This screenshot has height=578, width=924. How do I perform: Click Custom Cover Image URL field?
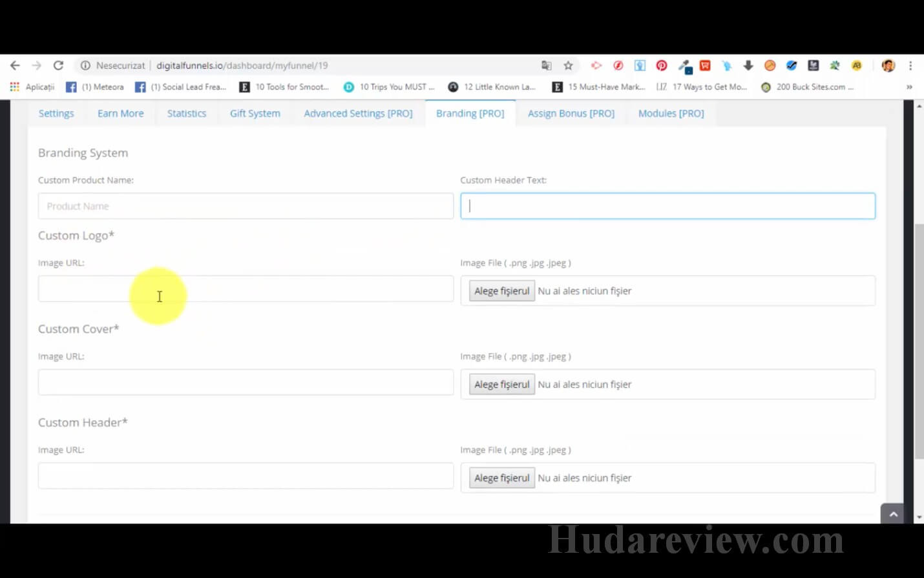tap(246, 382)
